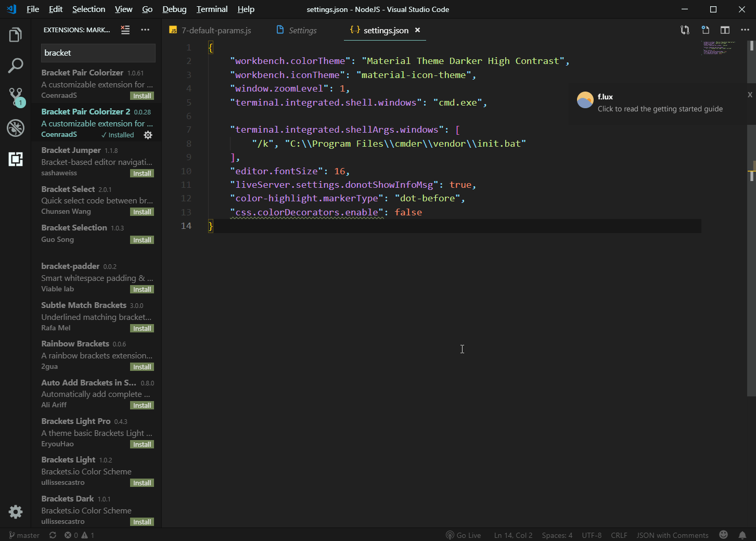Viewport: 756px width, 541px height.
Task: Click the f.lux getting started guide text
Action: (x=660, y=109)
